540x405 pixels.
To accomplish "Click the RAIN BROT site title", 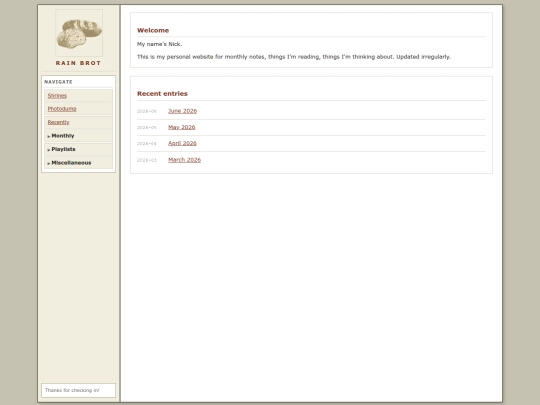I will pyautogui.click(x=79, y=63).
